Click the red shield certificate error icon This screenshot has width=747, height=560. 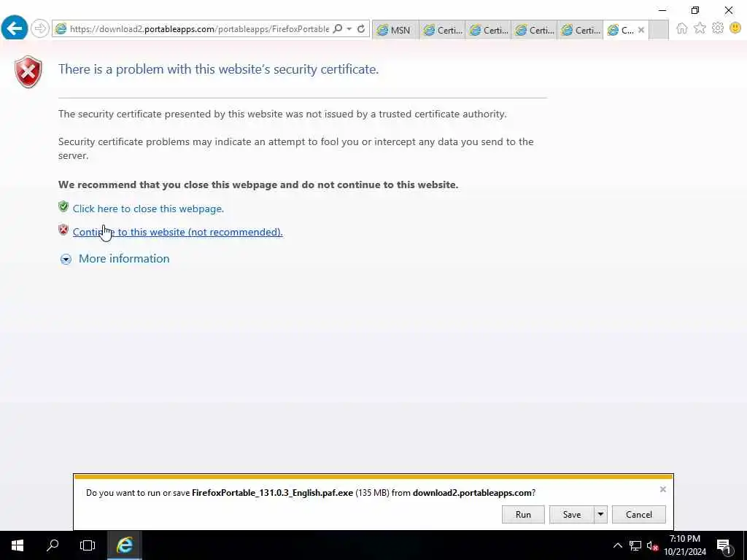click(28, 71)
